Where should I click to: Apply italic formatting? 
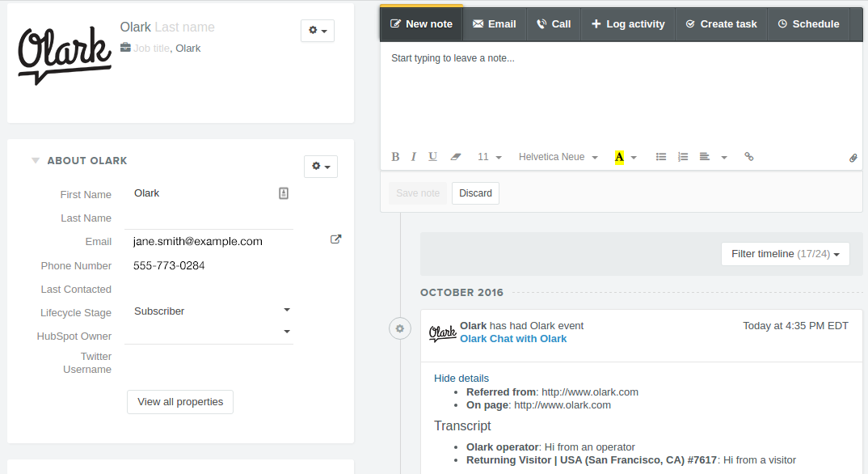tap(413, 156)
